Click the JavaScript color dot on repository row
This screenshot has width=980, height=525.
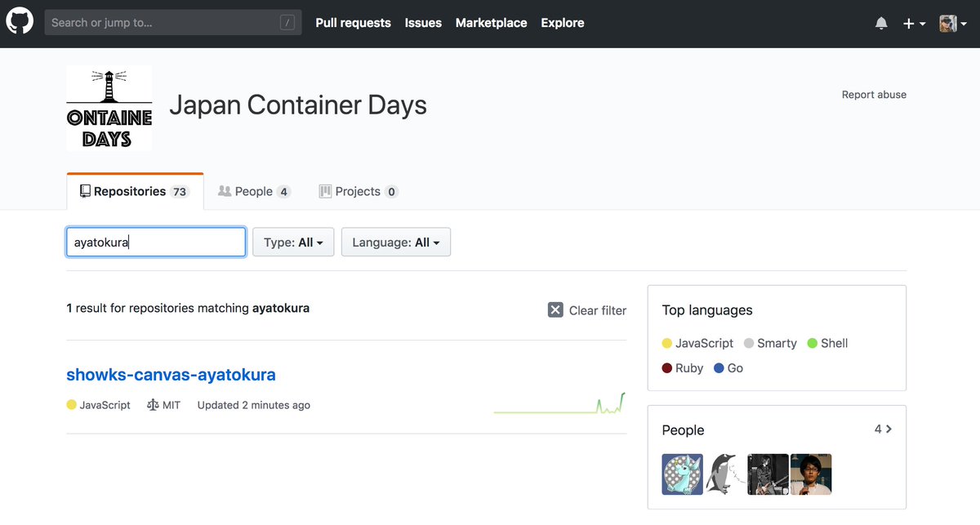click(71, 405)
